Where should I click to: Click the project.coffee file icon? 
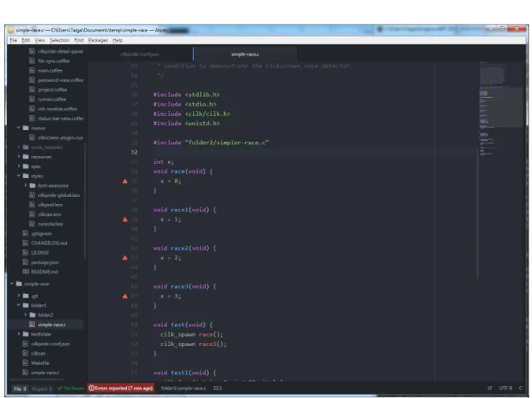pyautogui.click(x=32, y=90)
